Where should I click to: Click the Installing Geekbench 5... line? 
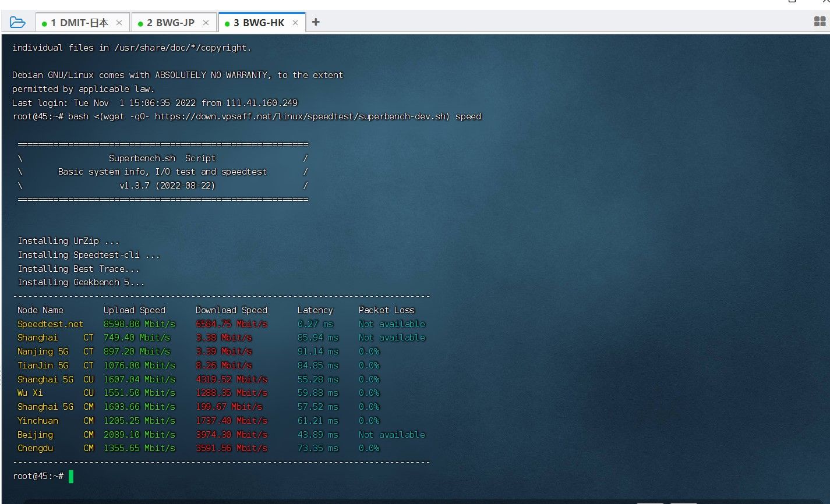(x=81, y=283)
